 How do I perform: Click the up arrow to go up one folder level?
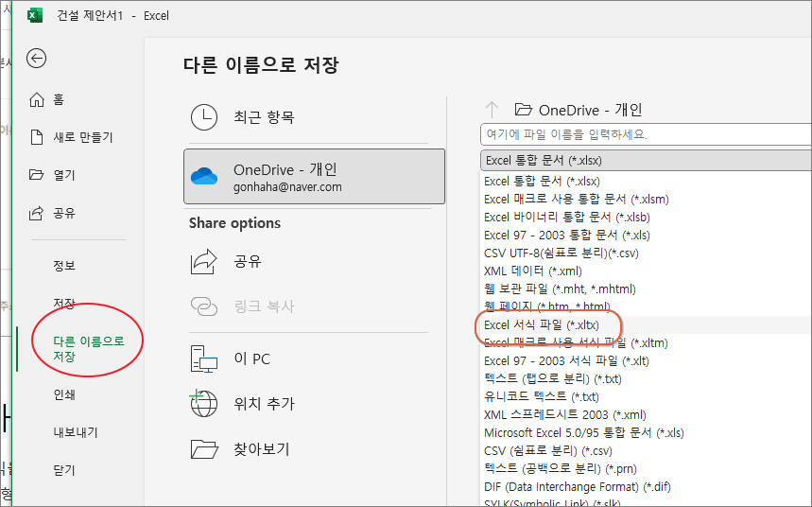(x=492, y=110)
